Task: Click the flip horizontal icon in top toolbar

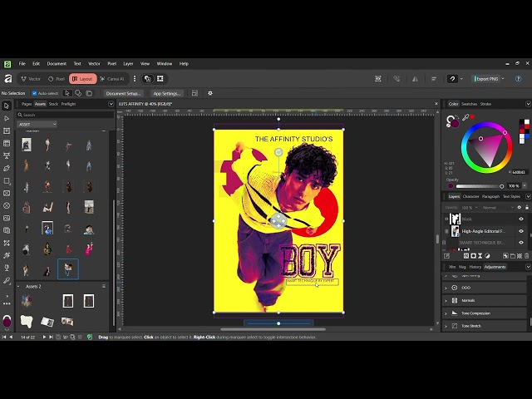Action: [x=415, y=79]
